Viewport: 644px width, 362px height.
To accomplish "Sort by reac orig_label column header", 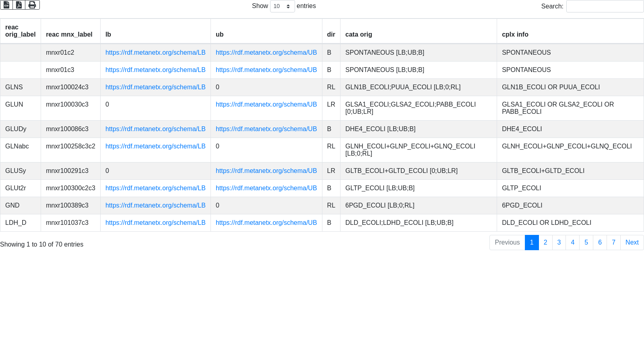I will (x=20, y=31).
